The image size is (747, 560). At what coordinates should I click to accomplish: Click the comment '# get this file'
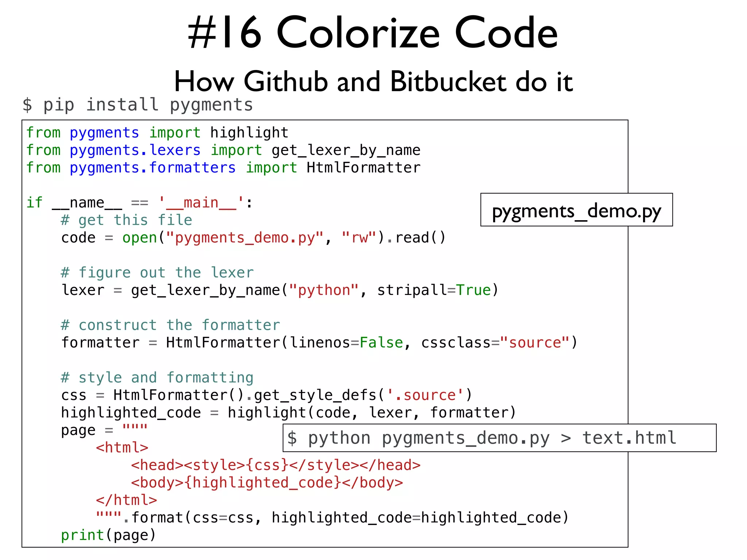click(127, 220)
